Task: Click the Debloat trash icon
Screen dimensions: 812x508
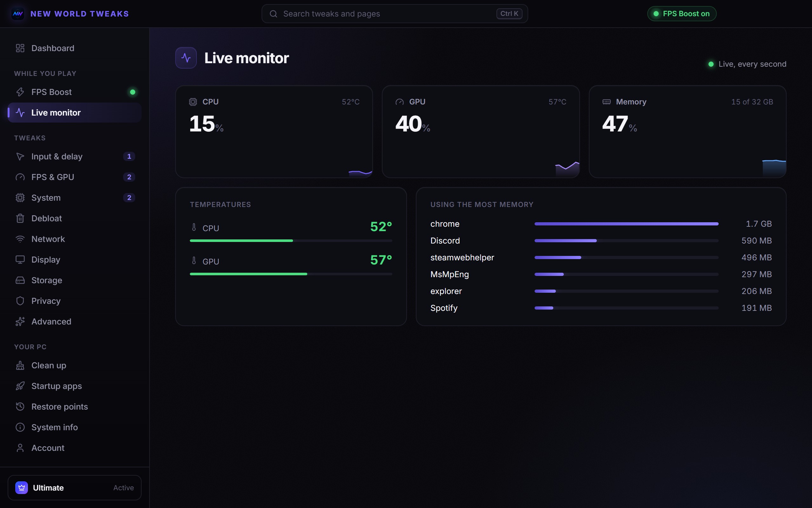Action: click(20, 218)
